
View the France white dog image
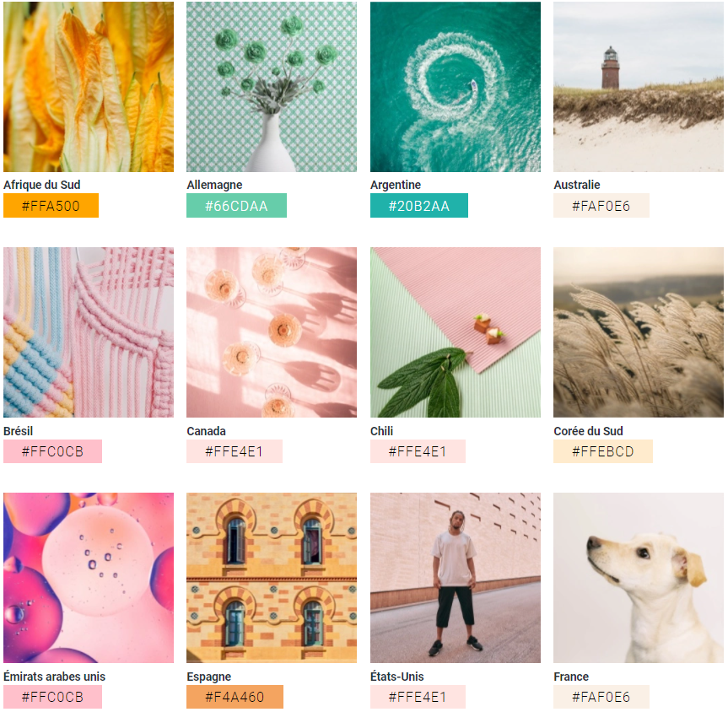click(639, 578)
